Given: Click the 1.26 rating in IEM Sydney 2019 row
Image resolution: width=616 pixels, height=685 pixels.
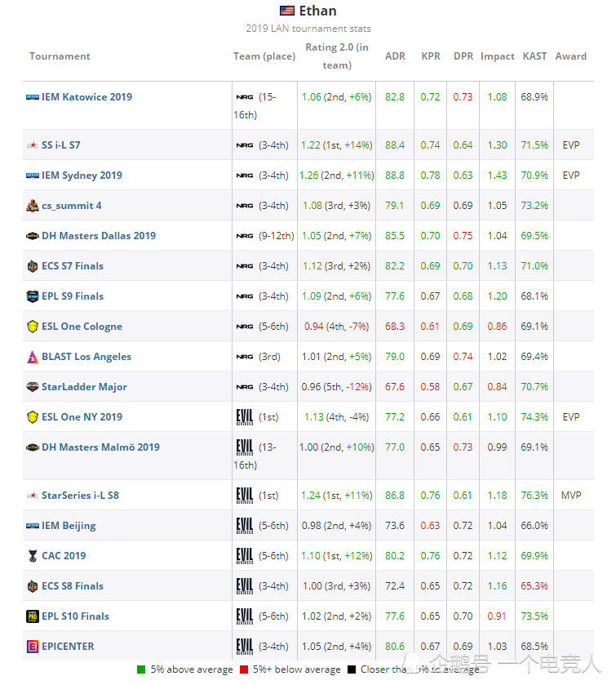Looking at the screenshot, I should [x=308, y=176].
